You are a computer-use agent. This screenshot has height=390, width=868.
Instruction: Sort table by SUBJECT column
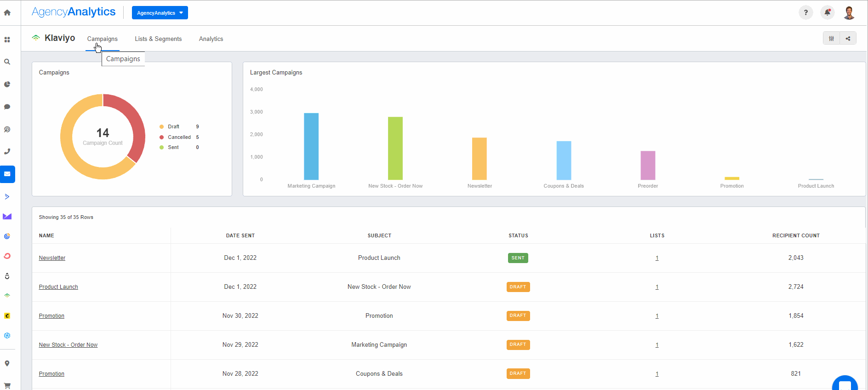coord(379,235)
